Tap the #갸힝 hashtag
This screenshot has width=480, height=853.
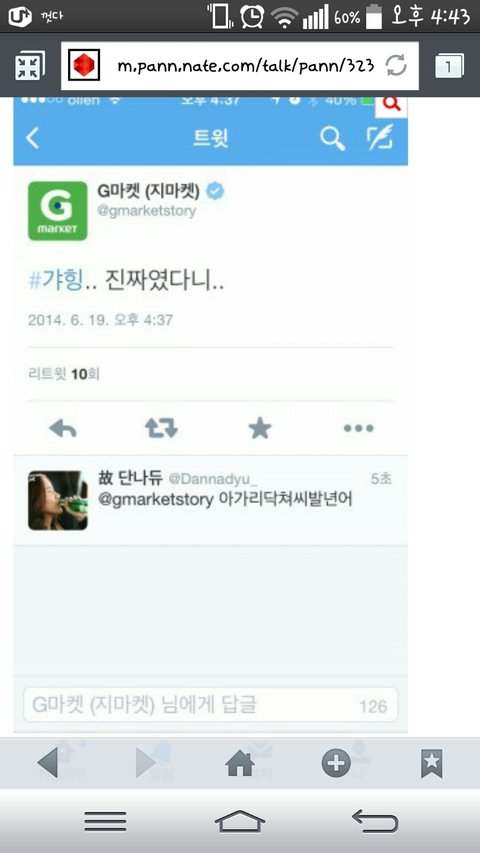56,281
